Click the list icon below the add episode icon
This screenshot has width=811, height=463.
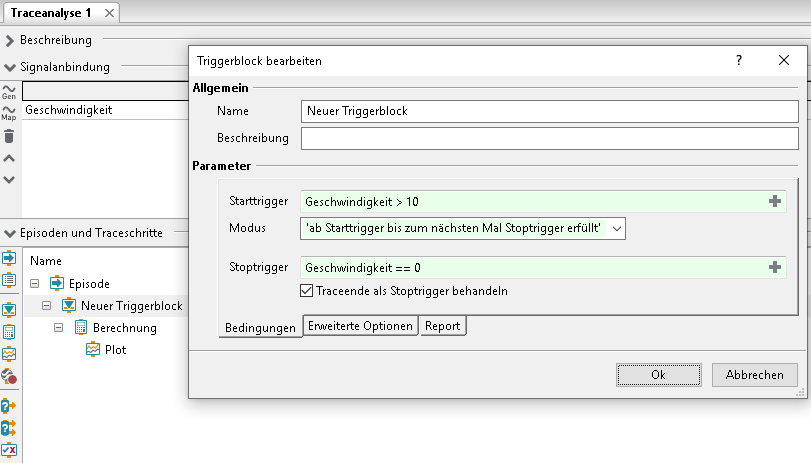point(9,280)
